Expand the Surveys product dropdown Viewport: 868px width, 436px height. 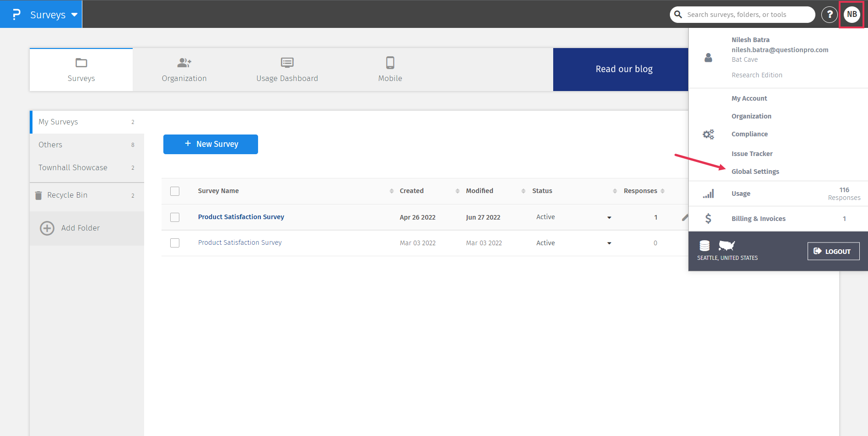[74, 15]
